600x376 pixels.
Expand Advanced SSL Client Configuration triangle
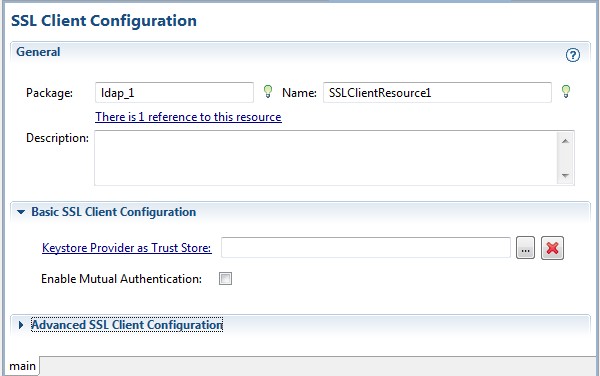[21, 325]
